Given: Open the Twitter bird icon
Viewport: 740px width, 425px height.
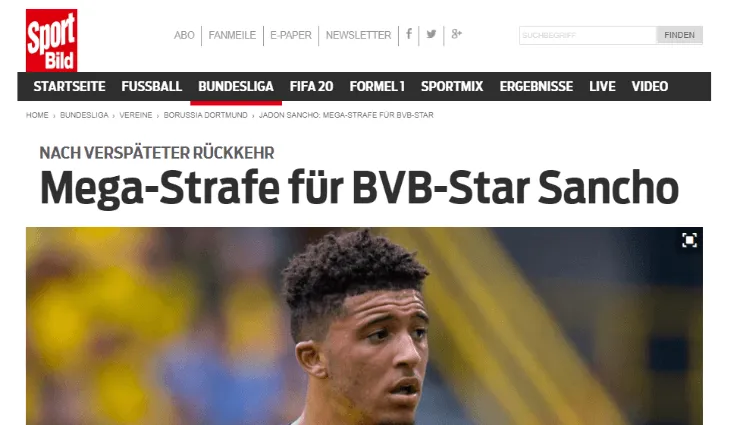Looking at the screenshot, I should click(431, 34).
